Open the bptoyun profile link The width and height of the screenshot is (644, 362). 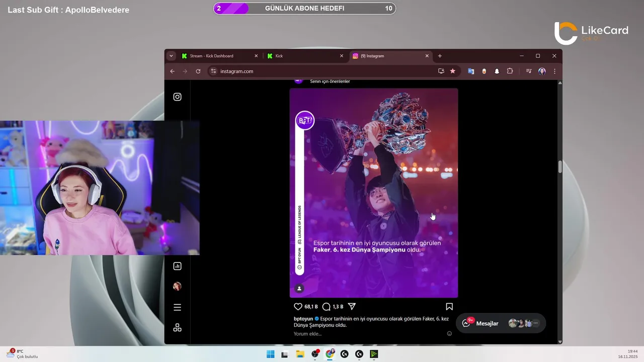click(303, 319)
